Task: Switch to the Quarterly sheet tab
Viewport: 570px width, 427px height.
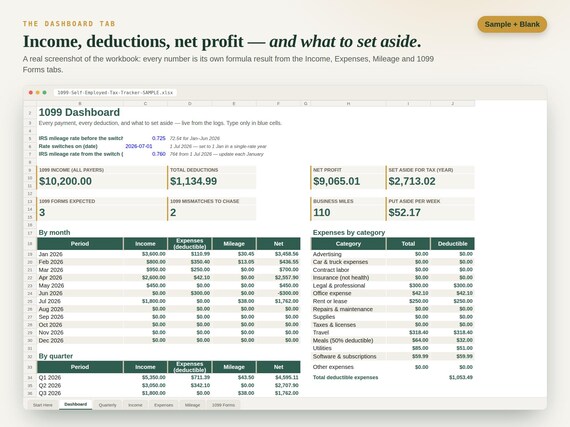Action: (x=108, y=405)
